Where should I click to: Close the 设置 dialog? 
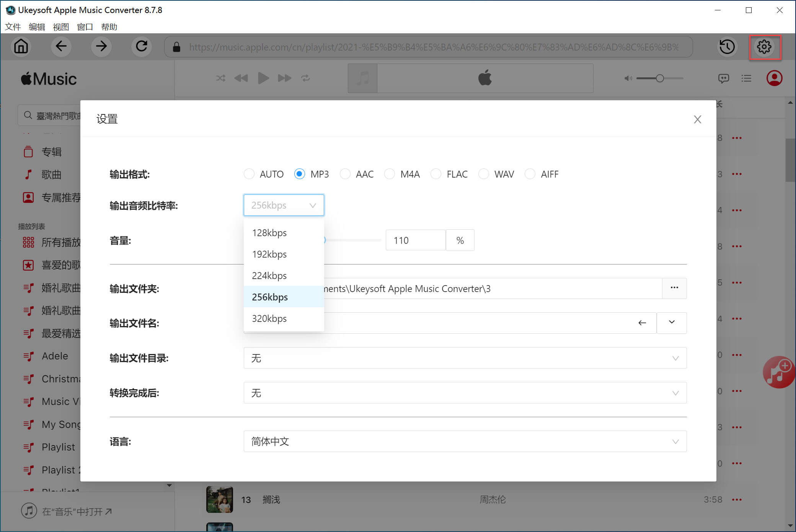pyautogui.click(x=697, y=119)
